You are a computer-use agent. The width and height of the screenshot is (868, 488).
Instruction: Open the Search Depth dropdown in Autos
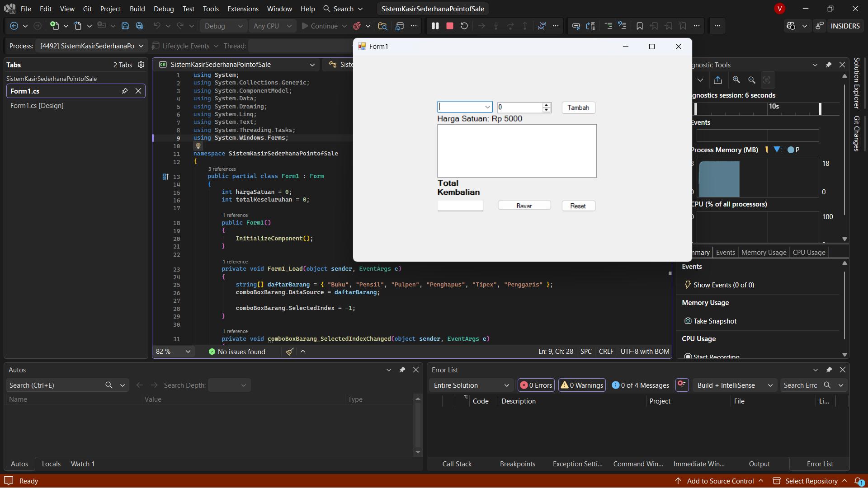point(229,385)
